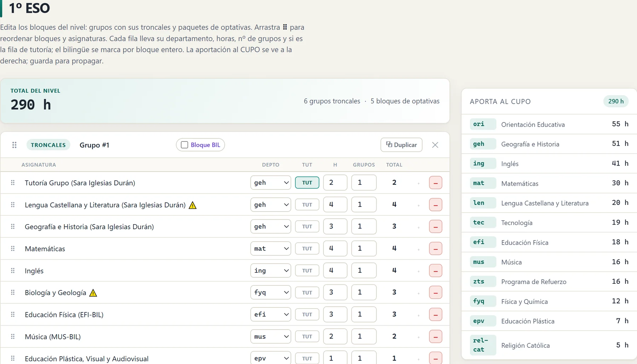Screen dimensions: 637x364
Task: Open department dropdown for Geografía e Historia row
Action: (x=271, y=227)
